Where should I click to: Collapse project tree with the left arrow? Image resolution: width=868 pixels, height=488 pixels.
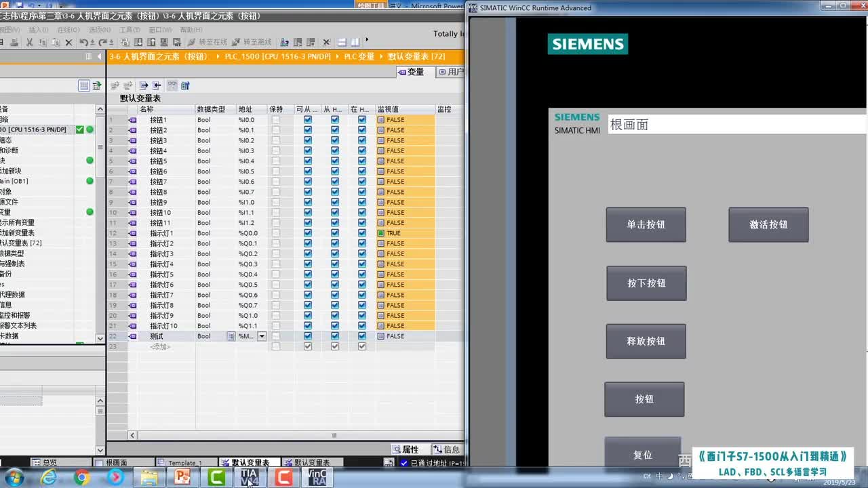click(100, 57)
